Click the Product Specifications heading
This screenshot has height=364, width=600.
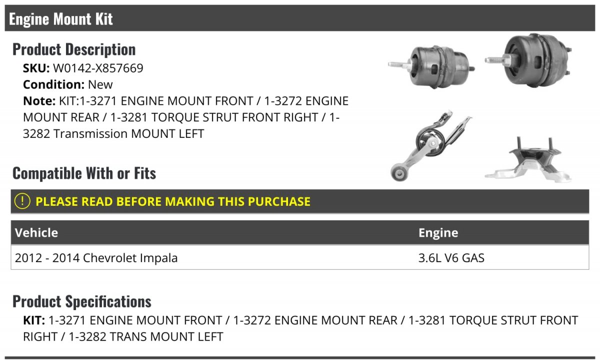[x=82, y=302]
